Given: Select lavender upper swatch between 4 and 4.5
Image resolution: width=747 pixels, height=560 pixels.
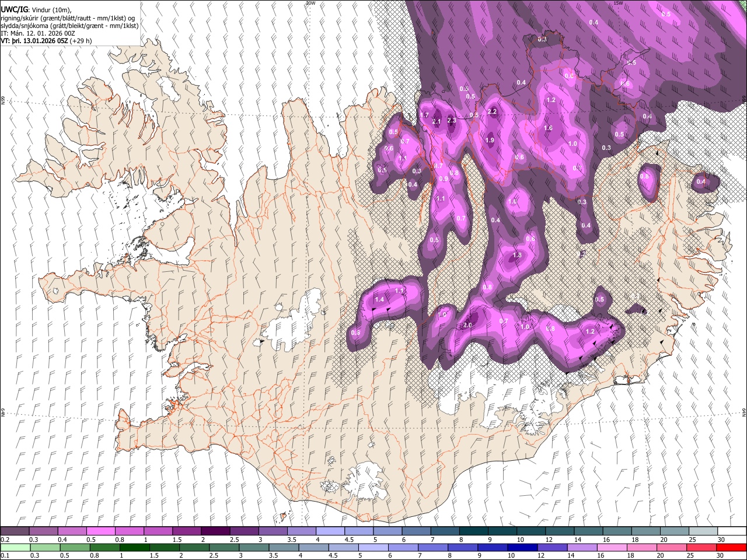Looking at the screenshot, I should tap(330, 531).
